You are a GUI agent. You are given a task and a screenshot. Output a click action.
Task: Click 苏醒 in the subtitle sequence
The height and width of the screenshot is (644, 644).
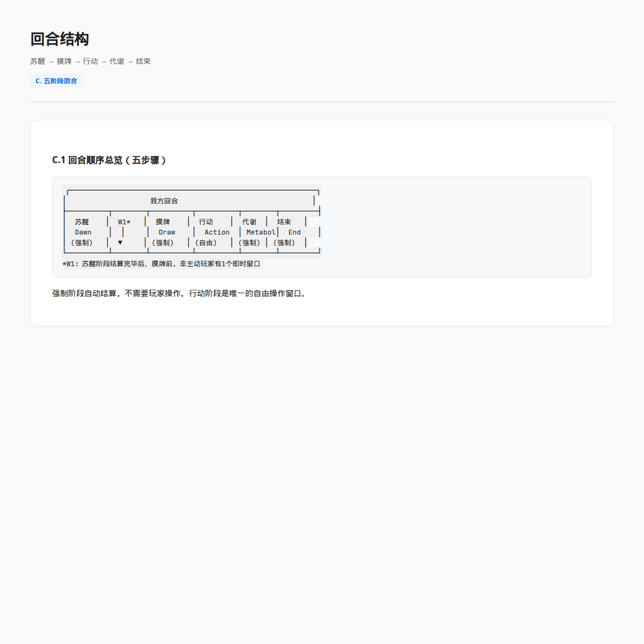[x=38, y=61]
